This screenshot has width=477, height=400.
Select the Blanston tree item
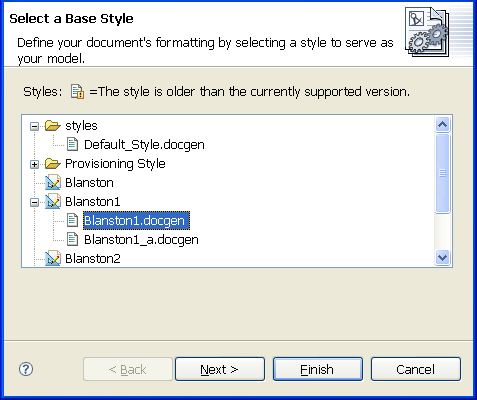(x=89, y=183)
